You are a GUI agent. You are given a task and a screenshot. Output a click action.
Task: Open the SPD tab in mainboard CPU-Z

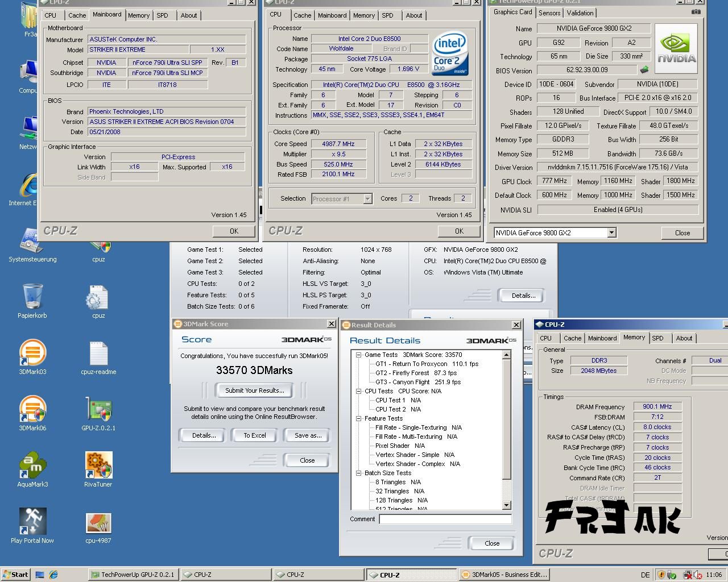162,15
